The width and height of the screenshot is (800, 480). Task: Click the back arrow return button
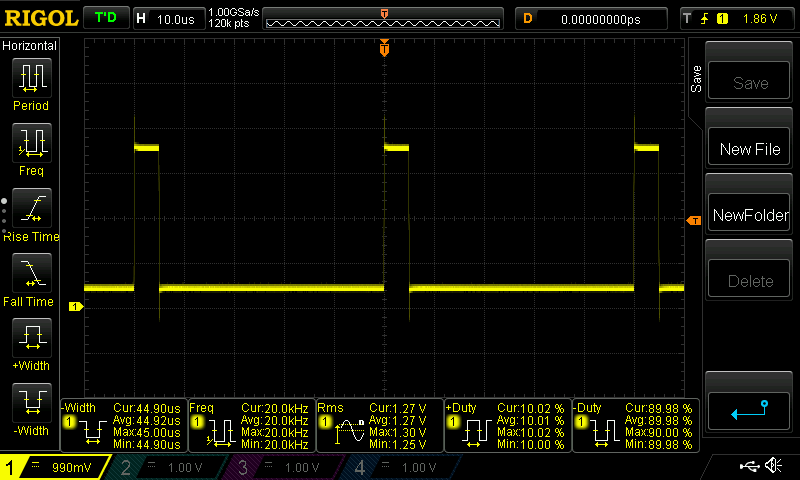(748, 411)
